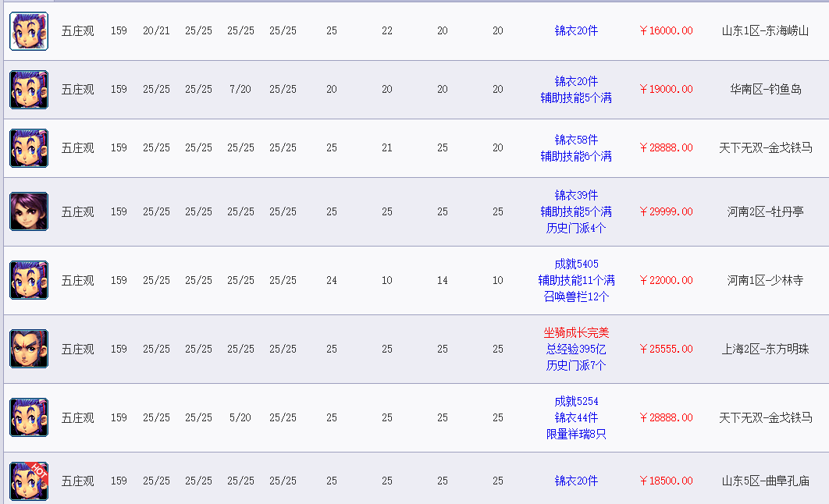Click the avatar for the 上海2区-东方明珠 character
Viewport: 829px width, 504px height.
tap(29, 349)
